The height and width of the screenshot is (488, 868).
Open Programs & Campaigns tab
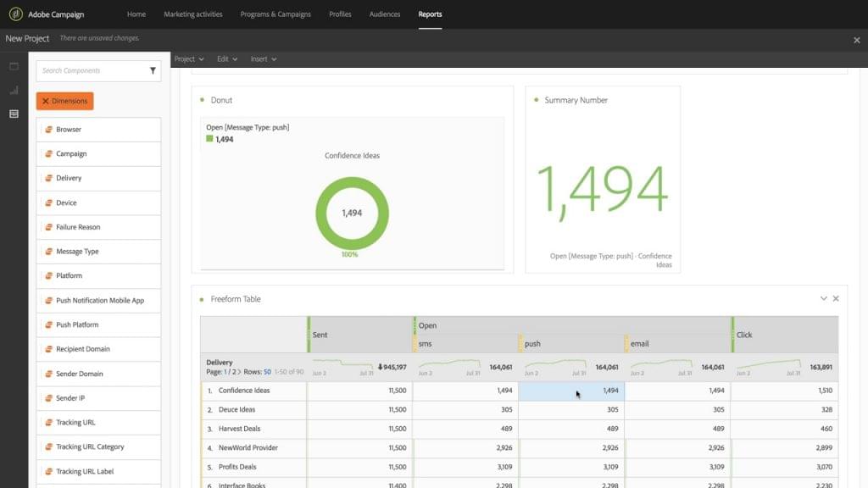click(x=275, y=14)
